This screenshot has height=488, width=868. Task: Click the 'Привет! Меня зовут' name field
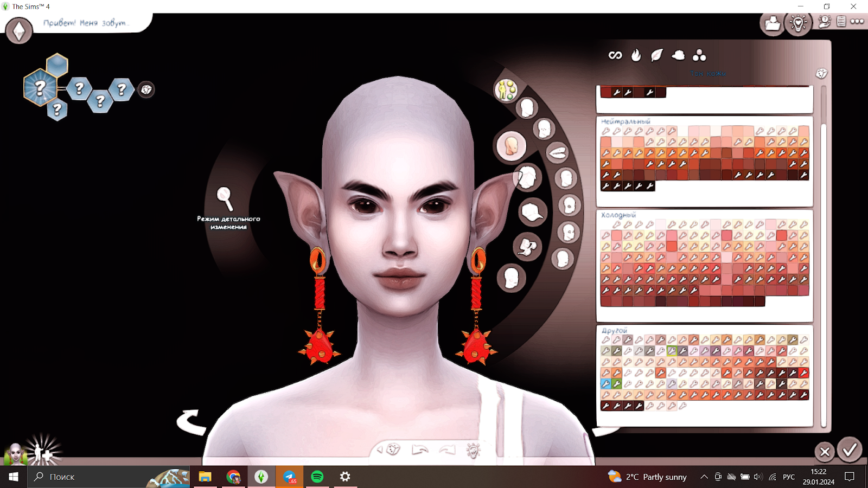(86, 23)
